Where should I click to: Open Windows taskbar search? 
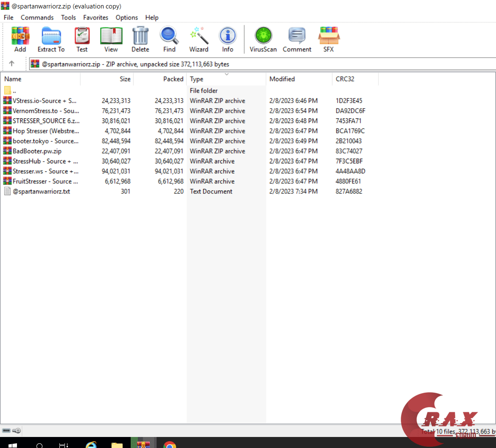[x=39, y=445]
